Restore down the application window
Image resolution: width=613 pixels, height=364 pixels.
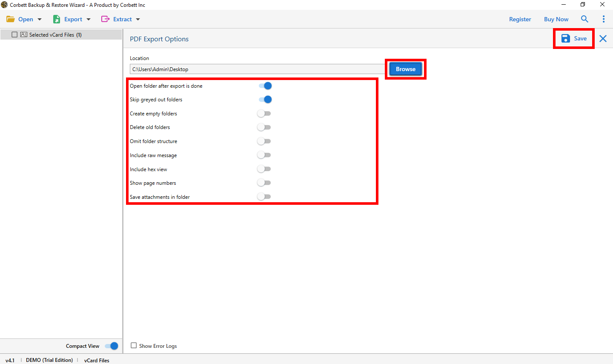click(583, 5)
